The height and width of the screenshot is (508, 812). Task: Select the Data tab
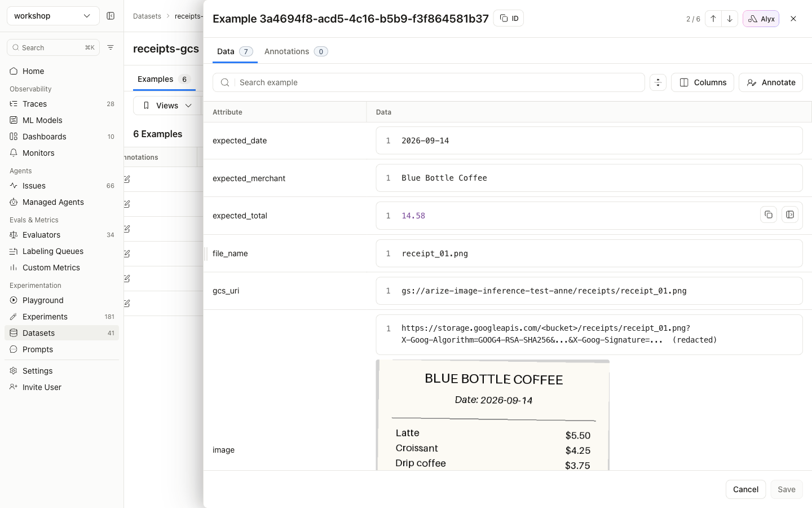tap(235, 51)
